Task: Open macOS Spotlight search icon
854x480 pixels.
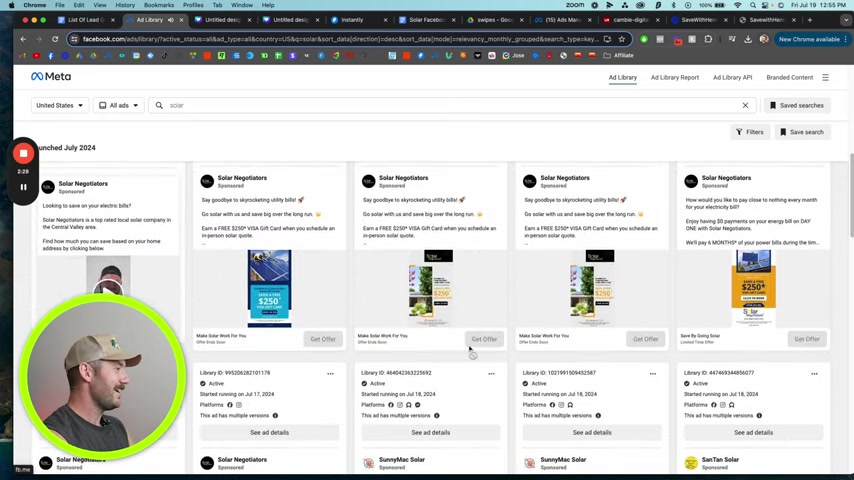Action: [753, 5]
